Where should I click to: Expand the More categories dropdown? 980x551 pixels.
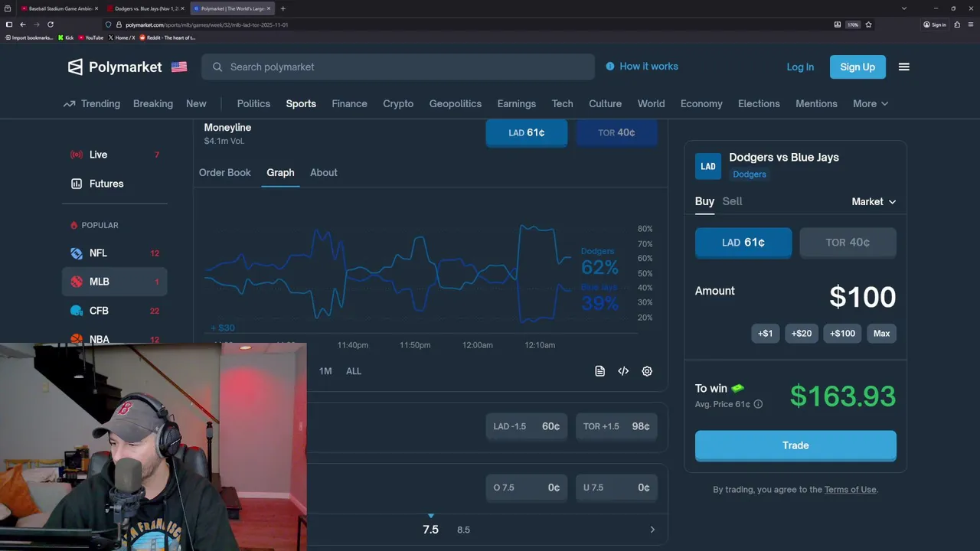[x=871, y=104]
